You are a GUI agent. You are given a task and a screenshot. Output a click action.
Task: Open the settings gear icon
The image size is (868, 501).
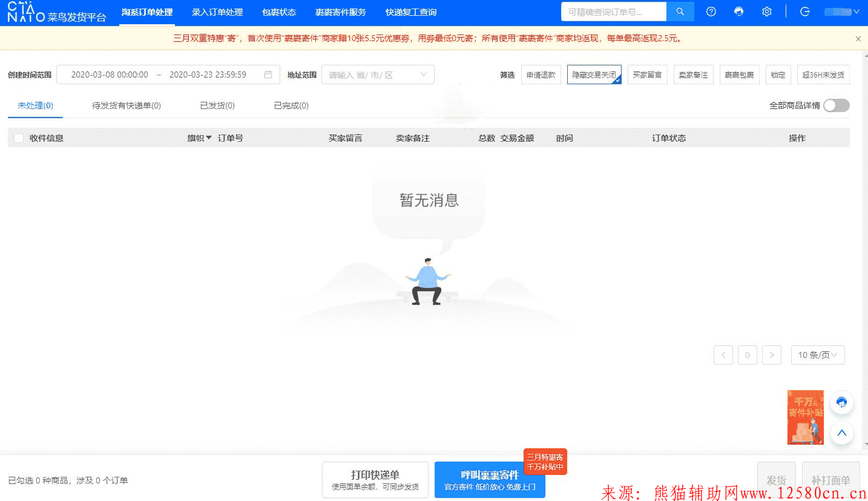point(767,12)
